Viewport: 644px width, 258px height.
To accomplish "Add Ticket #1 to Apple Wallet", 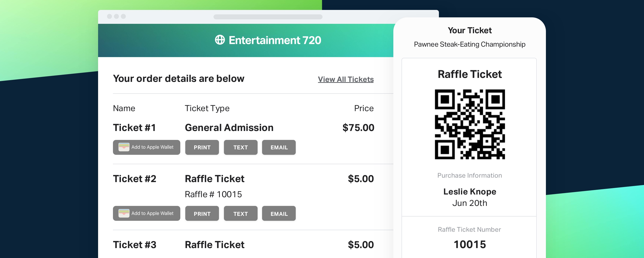I will (146, 147).
